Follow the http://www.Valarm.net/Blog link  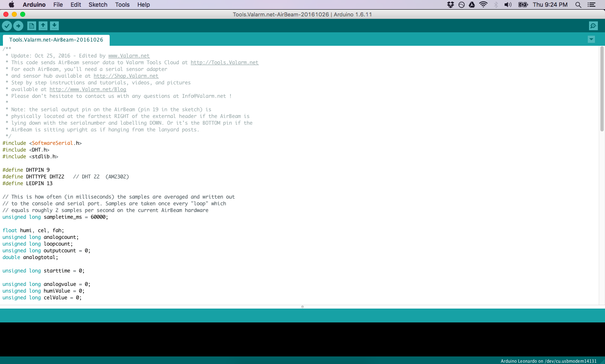pos(88,89)
